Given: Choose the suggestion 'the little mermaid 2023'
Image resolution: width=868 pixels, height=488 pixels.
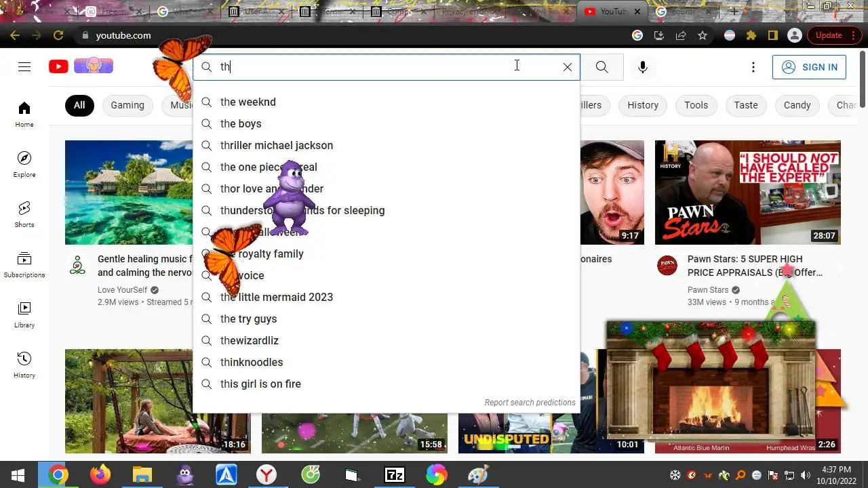Looking at the screenshot, I should (x=387, y=297).
